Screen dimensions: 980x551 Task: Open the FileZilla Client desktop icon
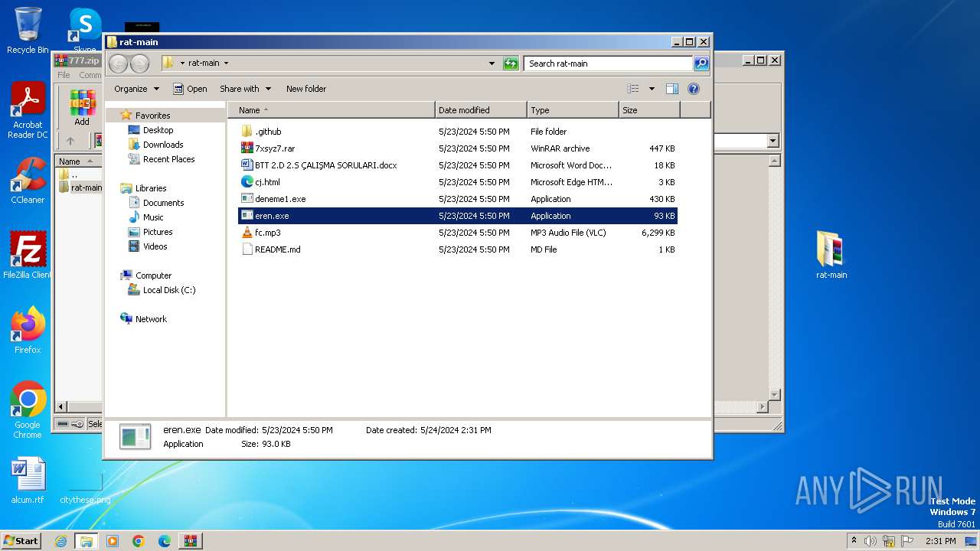tap(28, 256)
